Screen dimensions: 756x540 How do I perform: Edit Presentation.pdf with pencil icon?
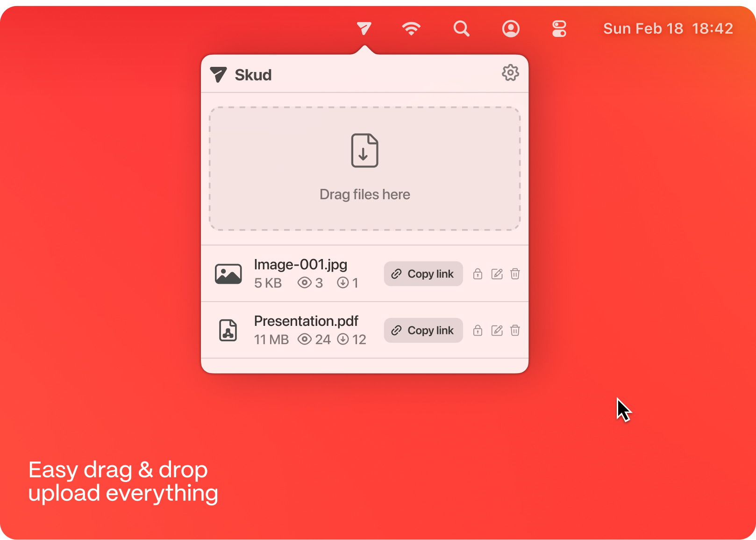(497, 331)
